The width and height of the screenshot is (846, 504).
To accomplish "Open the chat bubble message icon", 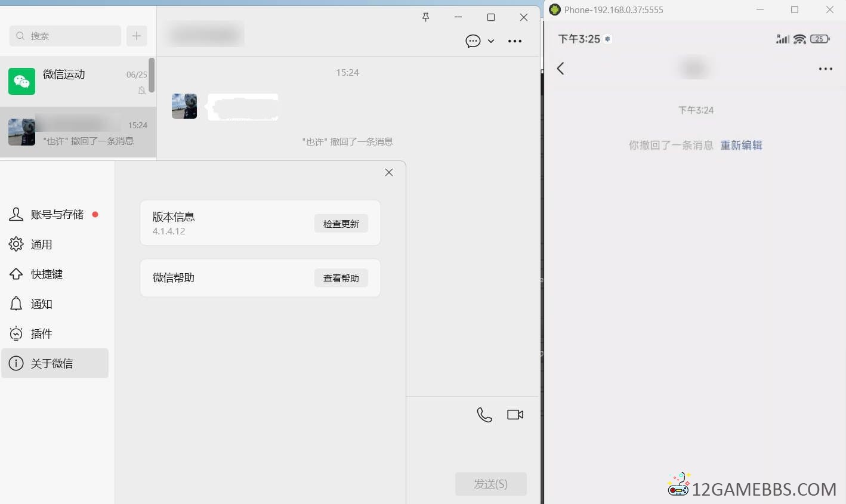I will (x=473, y=41).
